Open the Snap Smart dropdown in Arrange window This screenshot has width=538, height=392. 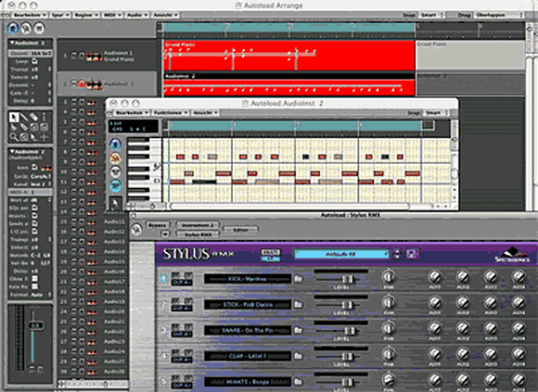point(432,15)
